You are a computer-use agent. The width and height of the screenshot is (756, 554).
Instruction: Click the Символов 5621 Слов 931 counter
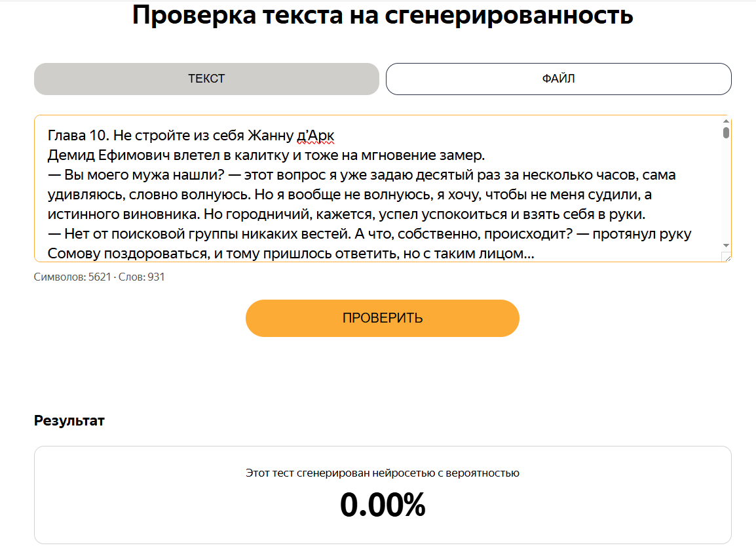(100, 277)
